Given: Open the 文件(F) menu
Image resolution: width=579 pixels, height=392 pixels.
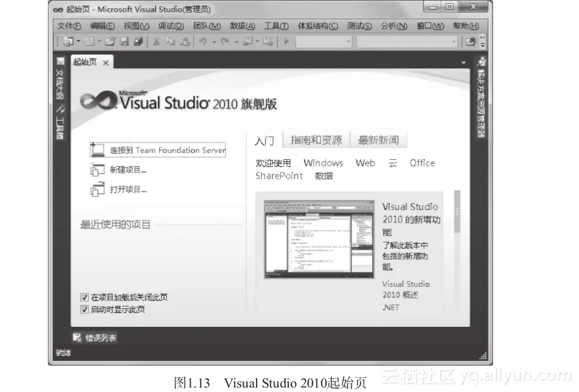Looking at the screenshot, I should 69,26.
